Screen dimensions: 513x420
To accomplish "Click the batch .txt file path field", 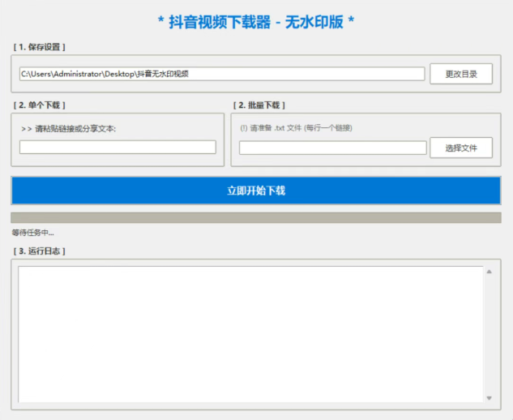I will tap(332, 148).
